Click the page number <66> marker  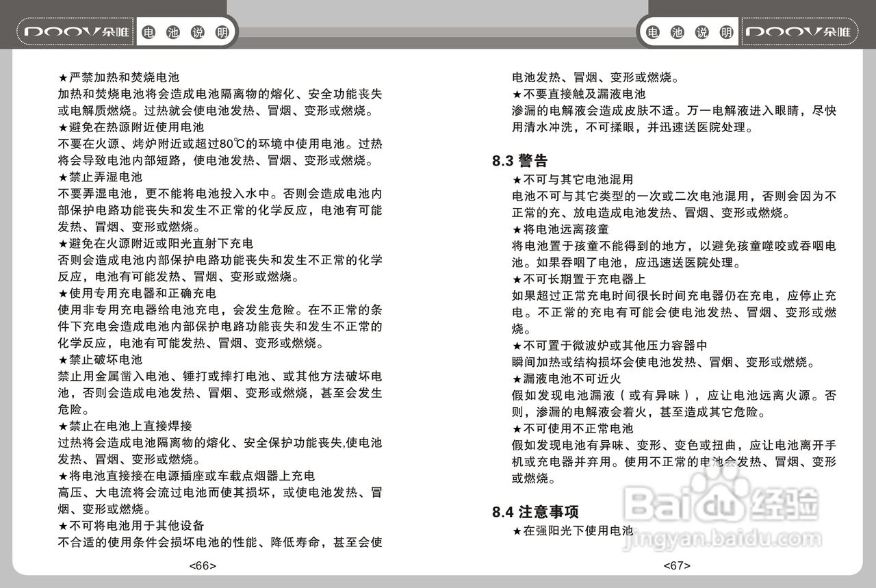[203, 565]
